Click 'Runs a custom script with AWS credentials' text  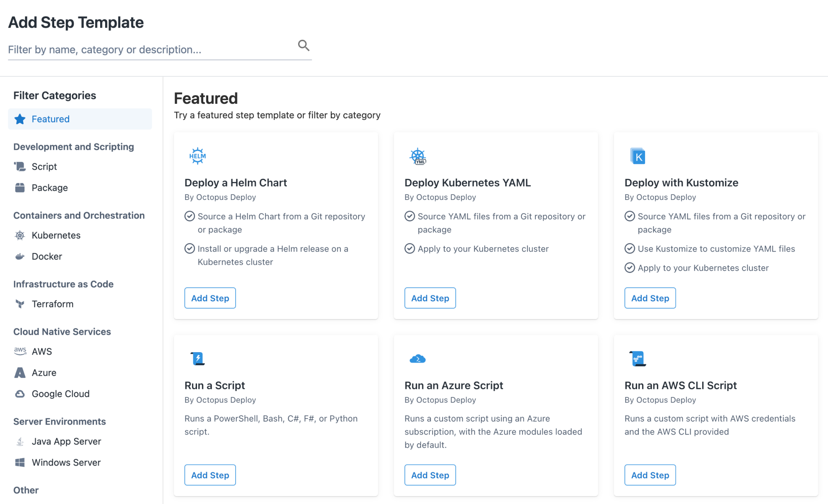[710, 425]
